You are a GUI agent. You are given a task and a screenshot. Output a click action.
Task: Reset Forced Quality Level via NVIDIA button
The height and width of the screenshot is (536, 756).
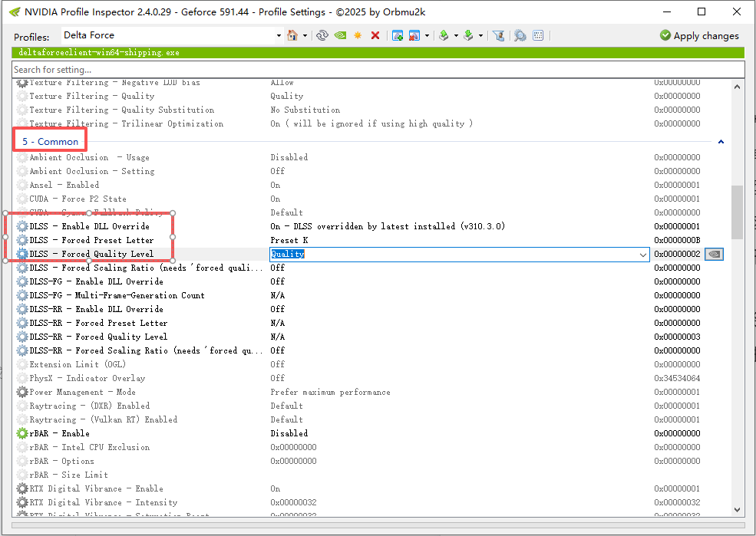pos(714,254)
